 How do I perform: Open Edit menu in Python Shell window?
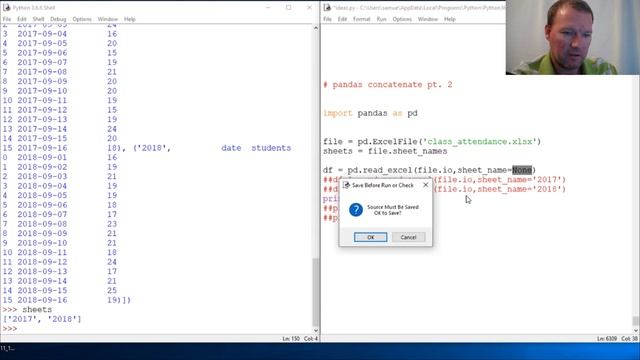22,19
